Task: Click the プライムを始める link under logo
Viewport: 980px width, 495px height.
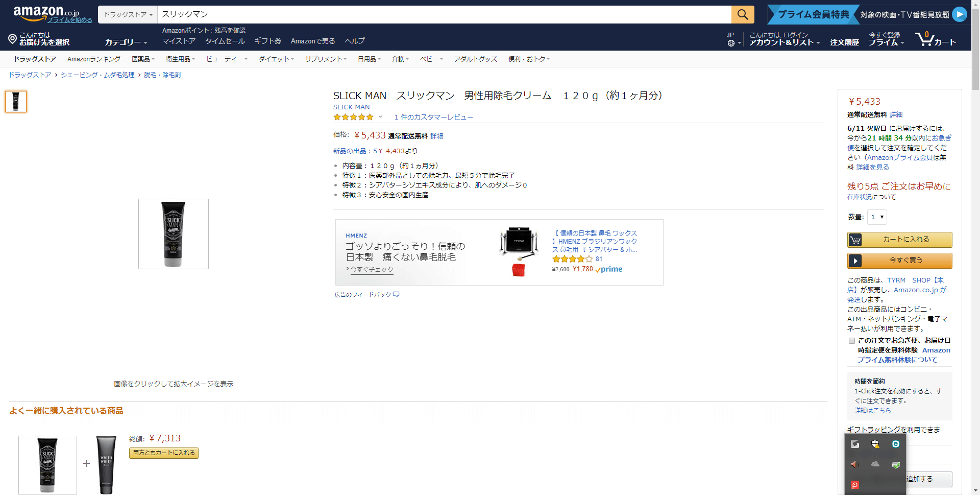Action: 69,20
